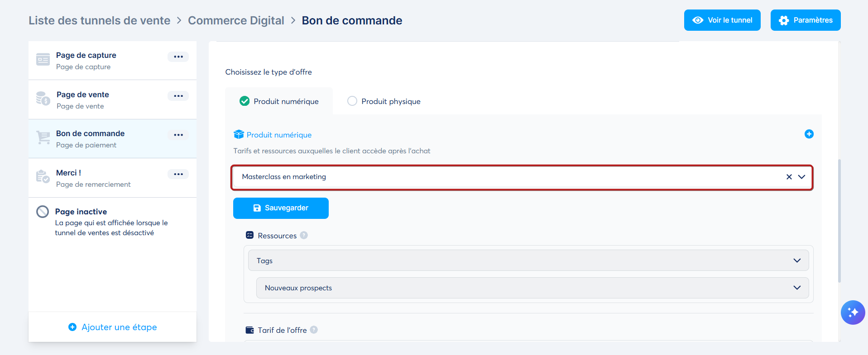The height and width of the screenshot is (355, 868).
Task: Click help icon next to Tarif de l'offre
Action: pos(314,330)
